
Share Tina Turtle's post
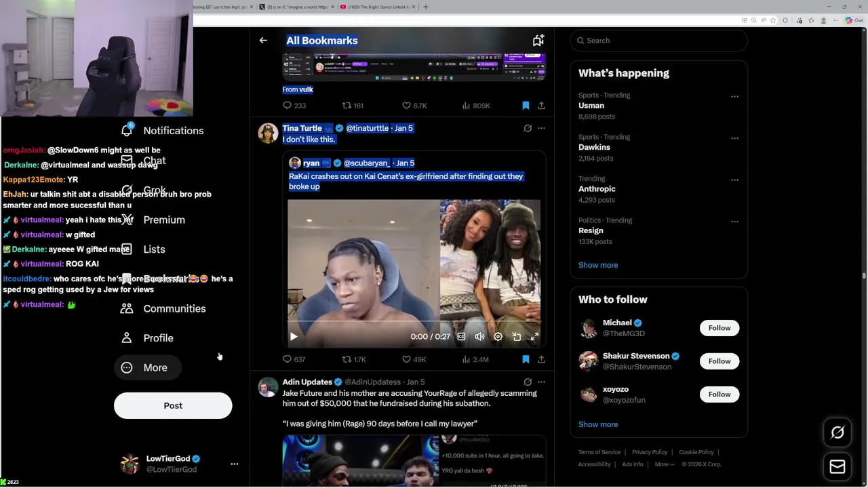(541, 359)
